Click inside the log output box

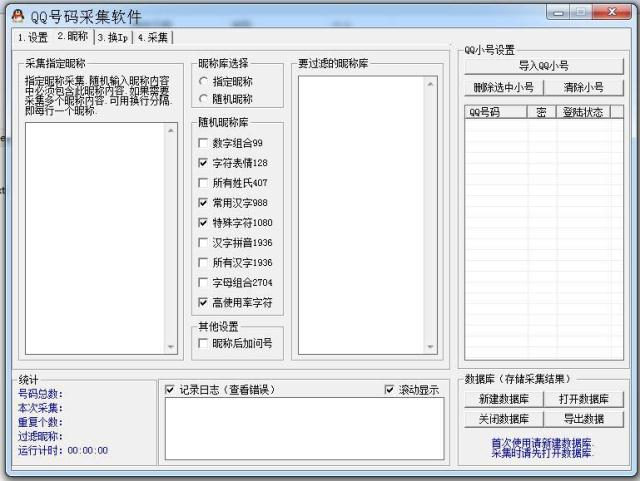tap(304, 429)
